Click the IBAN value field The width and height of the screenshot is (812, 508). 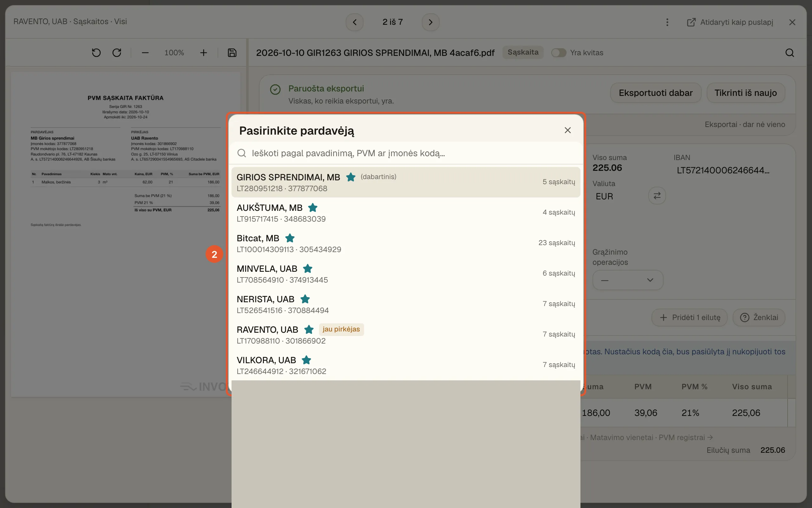click(x=723, y=170)
